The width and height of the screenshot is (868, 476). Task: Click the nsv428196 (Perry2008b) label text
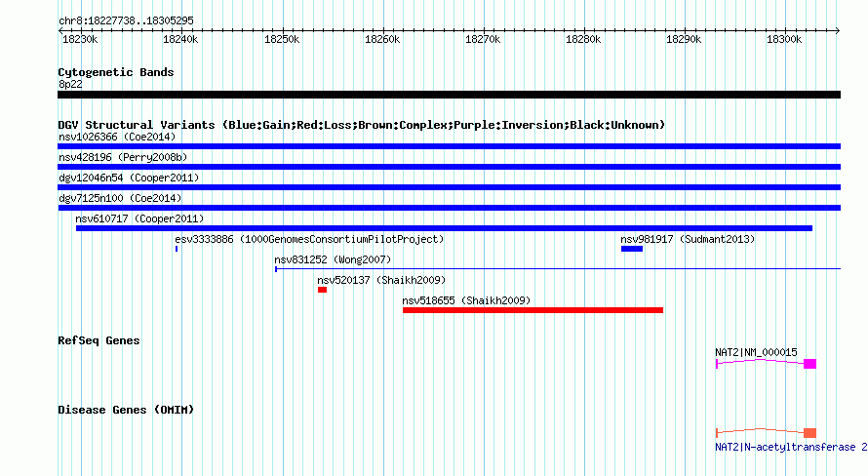tap(123, 157)
